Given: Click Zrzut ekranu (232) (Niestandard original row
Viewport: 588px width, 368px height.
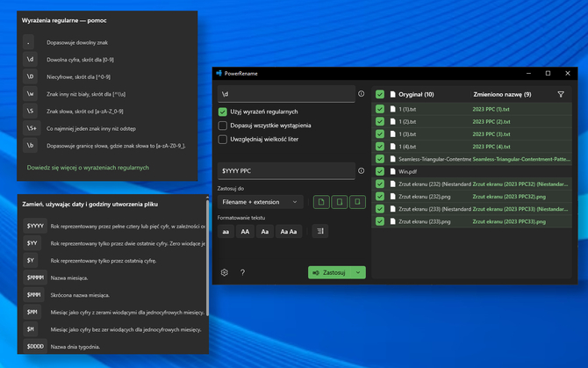Looking at the screenshot, I should tap(434, 184).
